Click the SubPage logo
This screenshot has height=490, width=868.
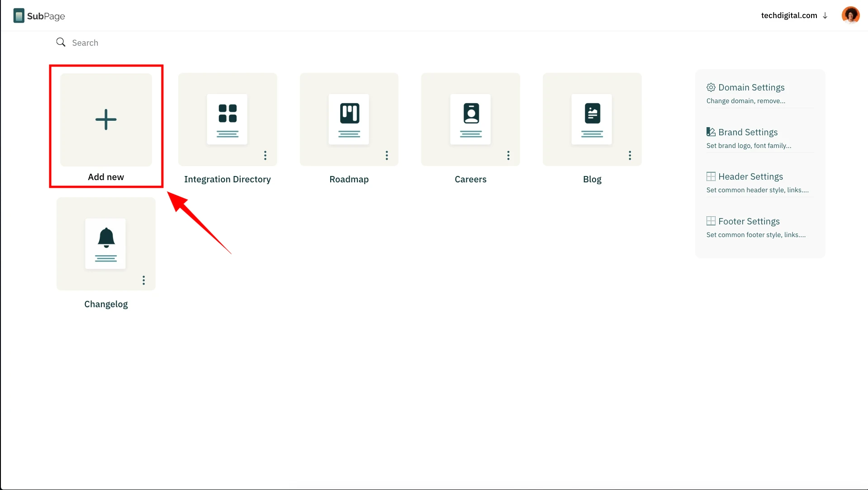[x=39, y=16]
